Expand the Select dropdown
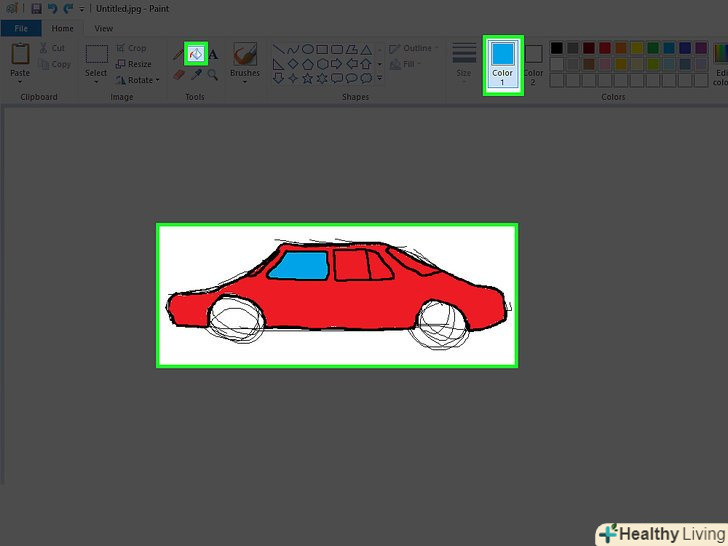Image resolution: width=728 pixels, height=546 pixels. tap(96, 74)
